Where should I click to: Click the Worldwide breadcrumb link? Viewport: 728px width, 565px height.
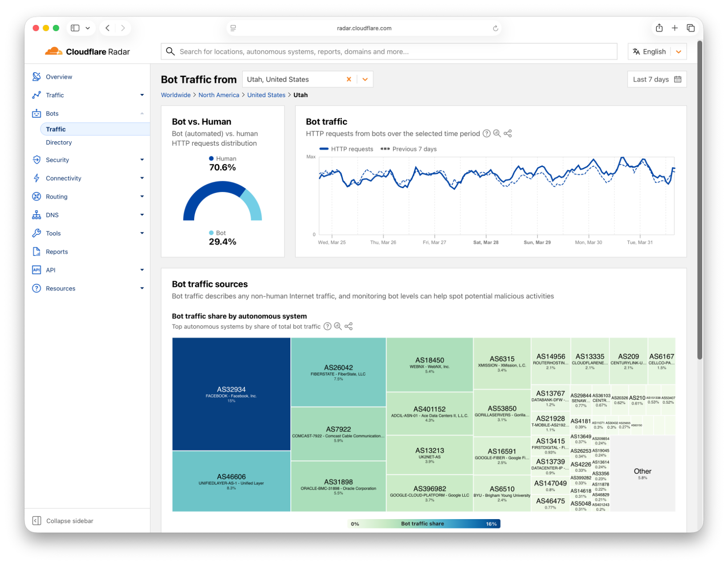coord(175,95)
